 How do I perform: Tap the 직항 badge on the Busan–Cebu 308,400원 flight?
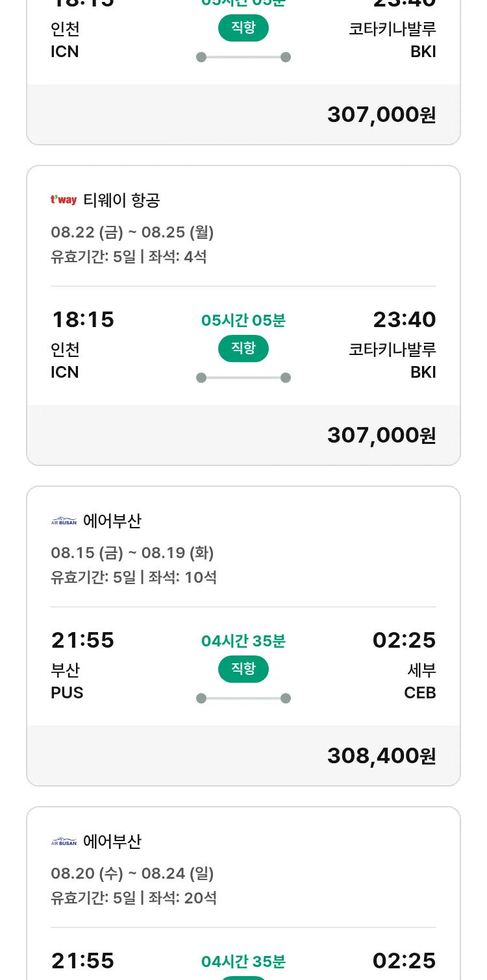[243, 669]
